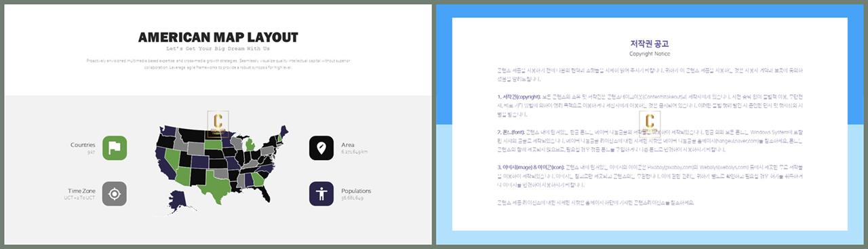Open the Copyright Notice slide thumbnail
This screenshot has width=868, height=249.
pos(650,125)
